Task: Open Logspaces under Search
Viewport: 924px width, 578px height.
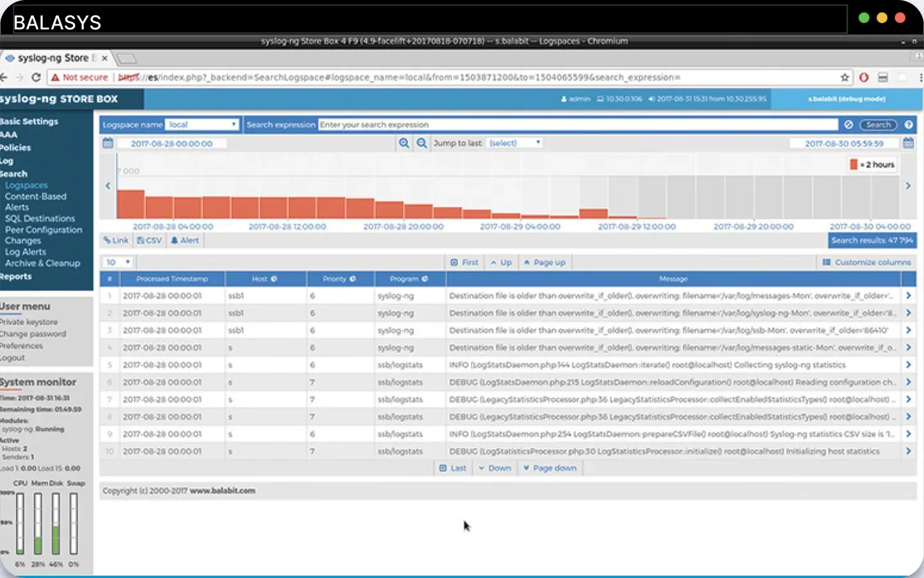Action: tap(26, 185)
